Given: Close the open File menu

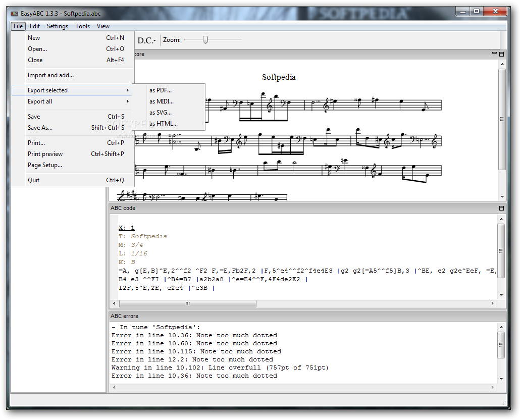Looking at the screenshot, I should 18,26.
